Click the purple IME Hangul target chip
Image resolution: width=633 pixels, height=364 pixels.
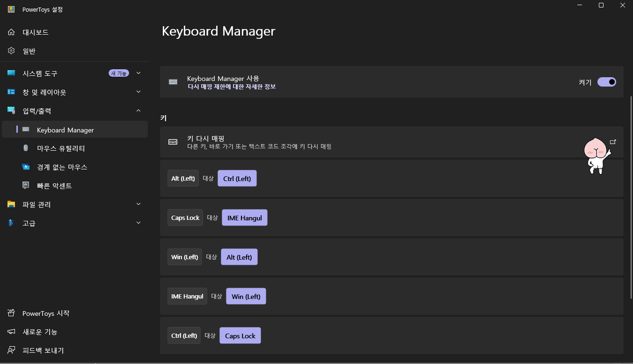point(245,218)
